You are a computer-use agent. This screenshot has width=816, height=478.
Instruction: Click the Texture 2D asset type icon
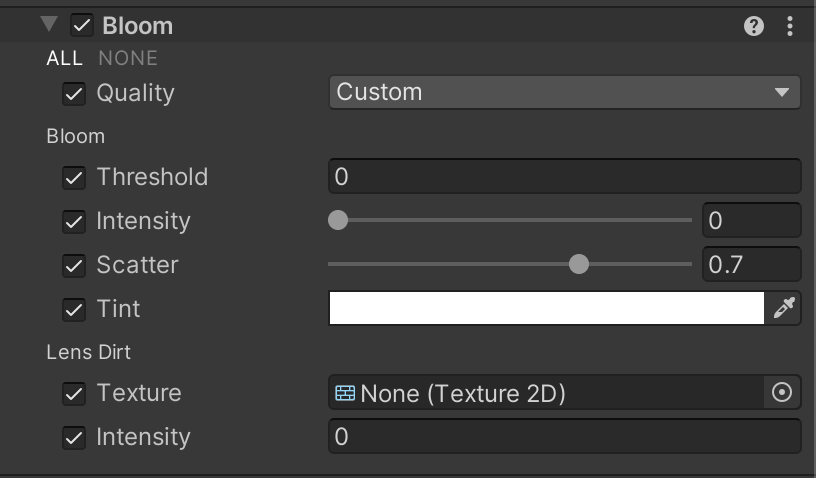click(346, 393)
